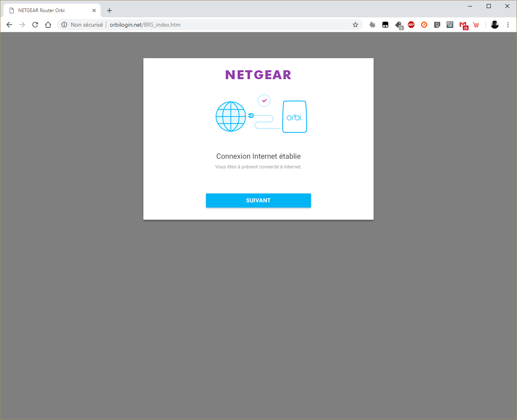Open the Adblock Plus extension
Screen dimensions: 517x420
[x=411, y=25]
